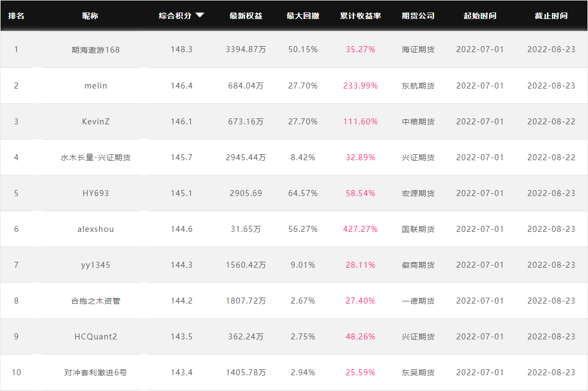
Task: Click futures company 一德期货
Action: (418, 301)
